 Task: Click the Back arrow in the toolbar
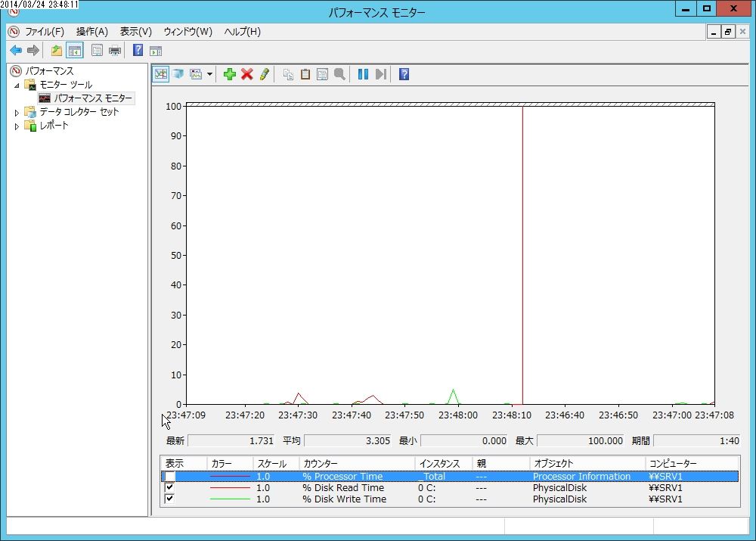[16, 50]
